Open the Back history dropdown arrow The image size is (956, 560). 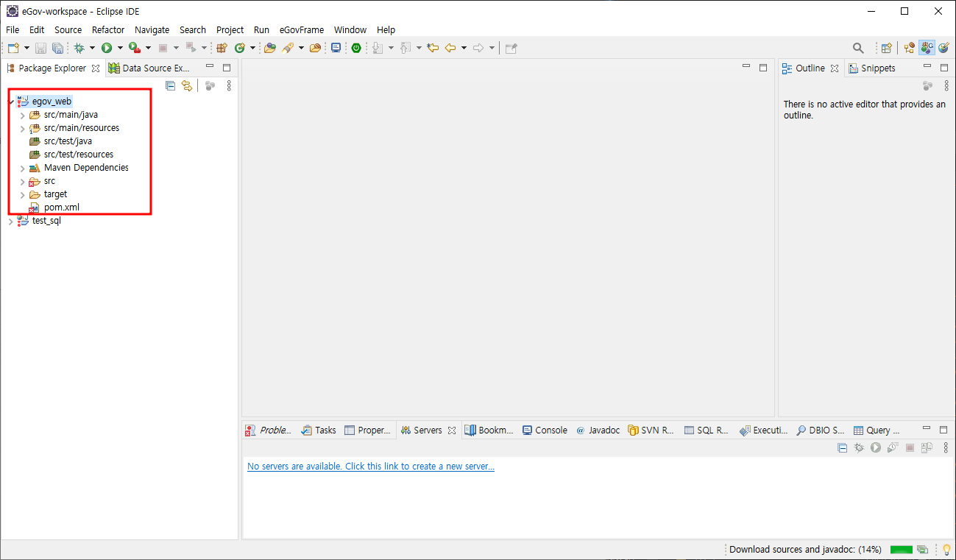[464, 48]
